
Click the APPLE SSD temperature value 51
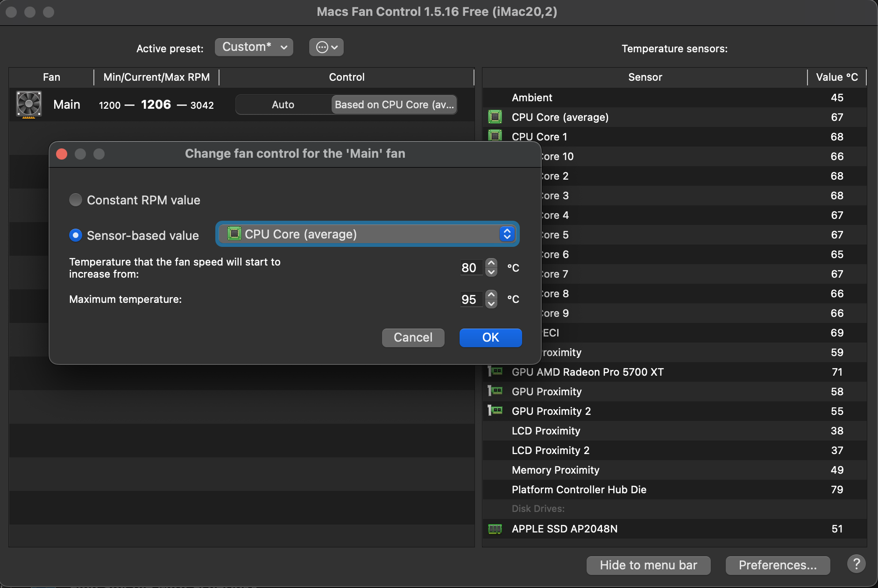click(837, 529)
